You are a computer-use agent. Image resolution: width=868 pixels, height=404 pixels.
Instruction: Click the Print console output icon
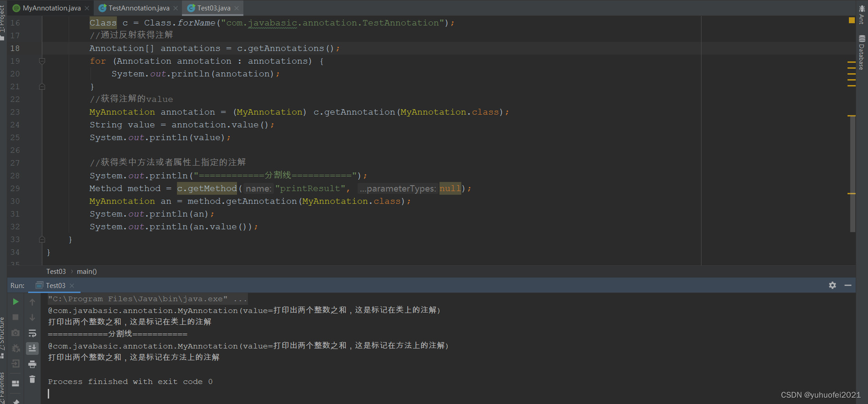click(32, 364)
